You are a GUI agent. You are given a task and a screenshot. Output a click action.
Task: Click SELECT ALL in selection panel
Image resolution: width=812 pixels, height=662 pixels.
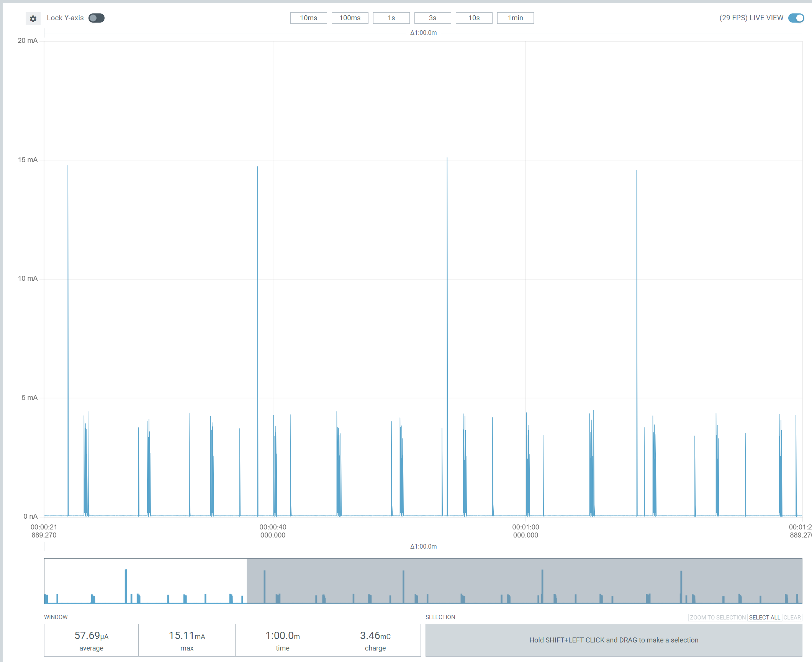click(765, 618)
